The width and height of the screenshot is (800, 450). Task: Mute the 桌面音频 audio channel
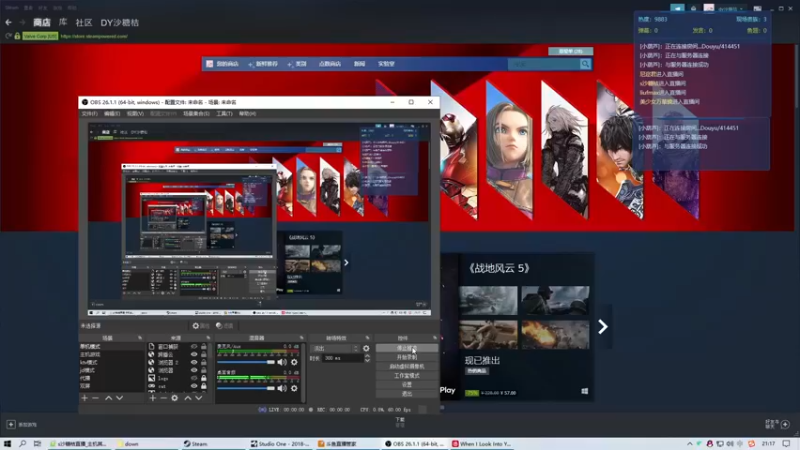pyautogui.click(x=282, y=388)
